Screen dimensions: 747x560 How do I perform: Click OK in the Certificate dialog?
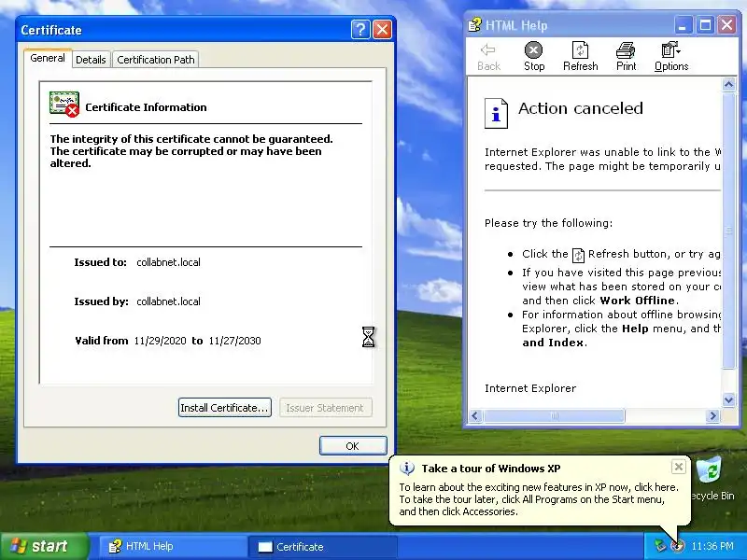[x=353, y=446]
